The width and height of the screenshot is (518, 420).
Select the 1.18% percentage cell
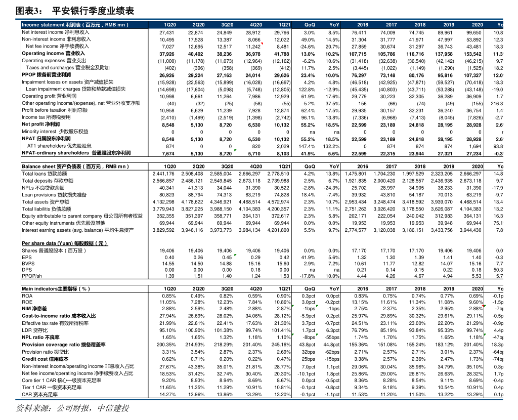476,338
